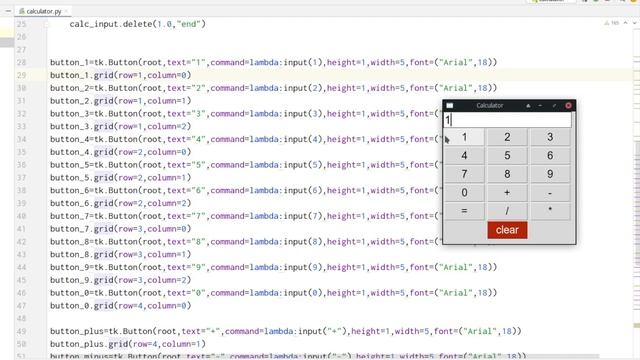The image size is (640, 360).
Task: Click the button_2=tk.Button definition line
Action: [273, 88]
